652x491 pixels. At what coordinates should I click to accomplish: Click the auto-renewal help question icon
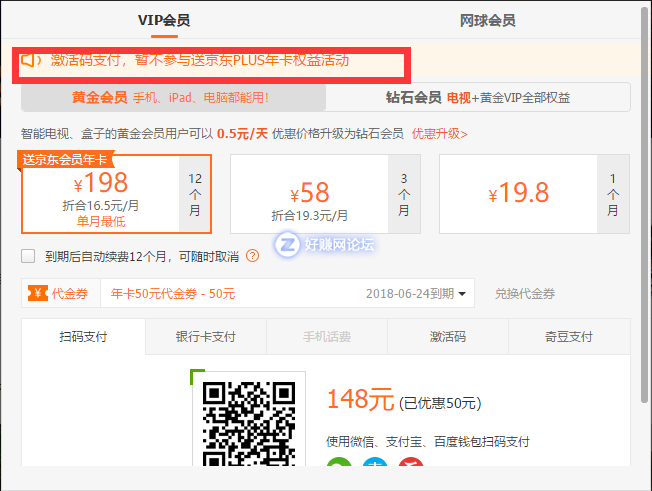(x=252, y=256)
